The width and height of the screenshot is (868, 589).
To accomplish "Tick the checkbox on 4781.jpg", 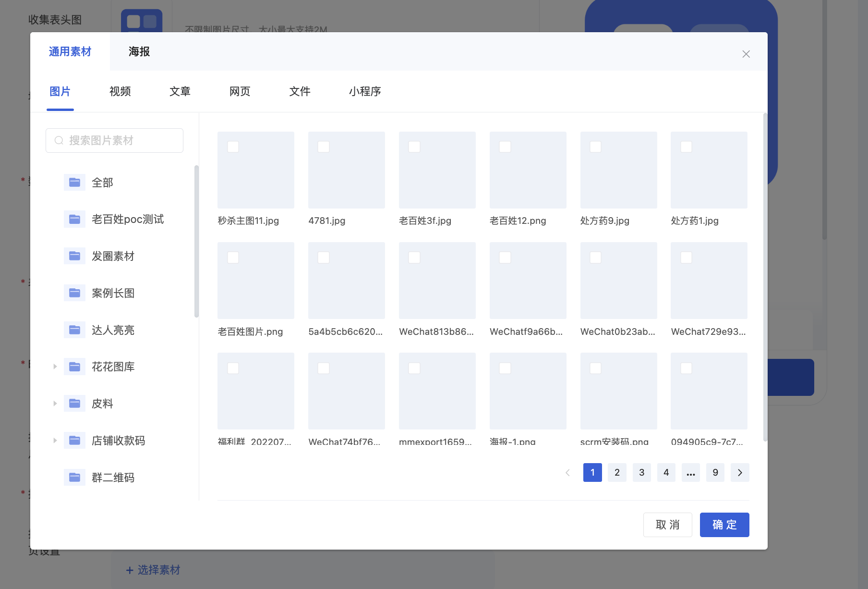I will coord(324,147).
